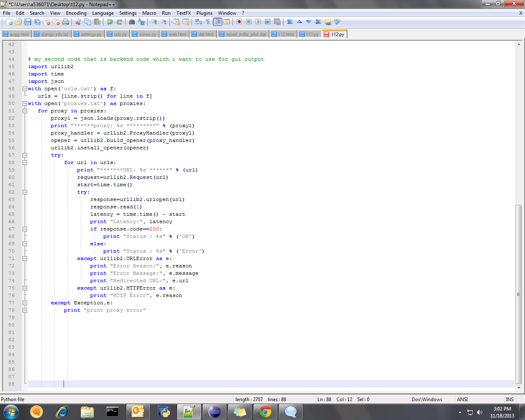Toggle show all characters
Viewport: 525px width, 420px height.
point(208,22)
